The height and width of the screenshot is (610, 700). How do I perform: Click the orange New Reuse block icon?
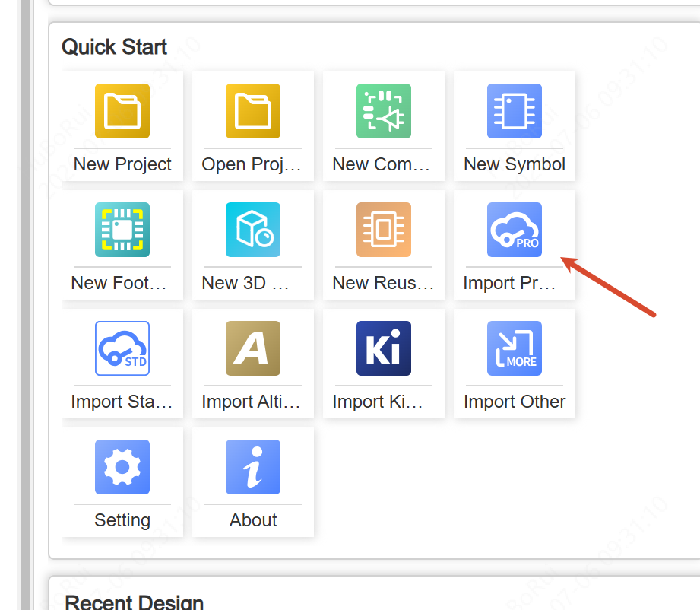384,230
